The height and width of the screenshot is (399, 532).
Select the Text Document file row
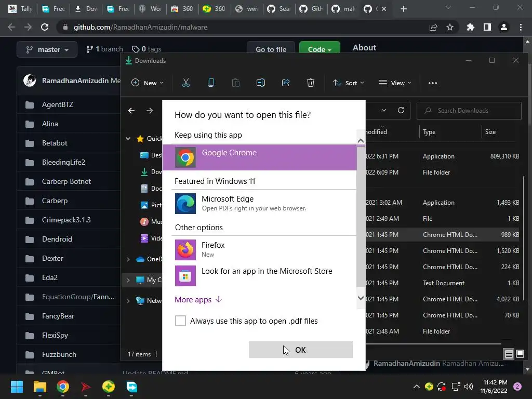(x=443, y=283)
